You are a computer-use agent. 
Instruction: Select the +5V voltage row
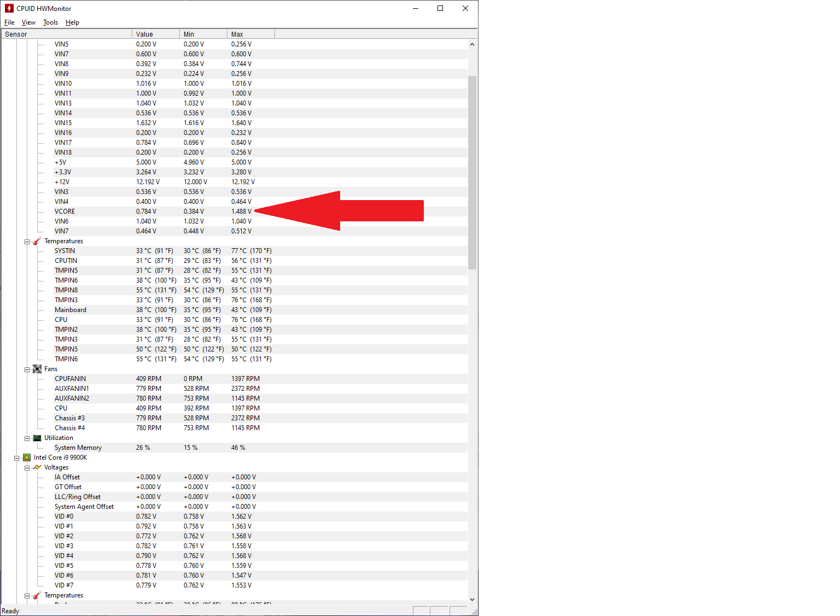coord(234,162)
